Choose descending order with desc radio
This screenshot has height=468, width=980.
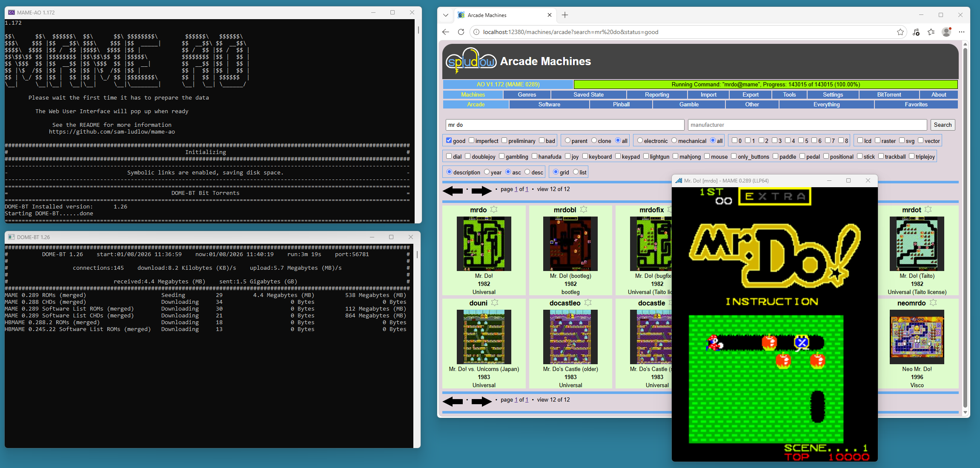coord(527,172)
